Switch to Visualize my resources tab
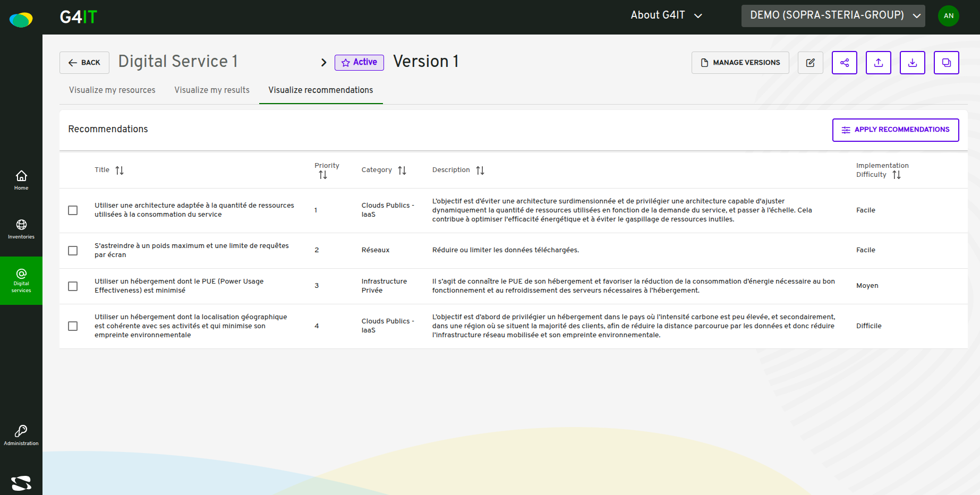This screenshot has height=495, width=980. [112, 90]
